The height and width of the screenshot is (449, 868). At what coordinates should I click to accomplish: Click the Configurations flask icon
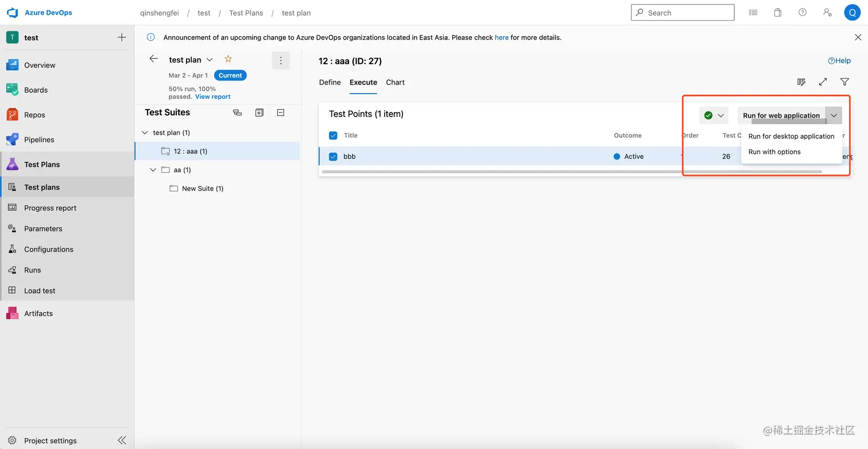(x=12, y=249)
